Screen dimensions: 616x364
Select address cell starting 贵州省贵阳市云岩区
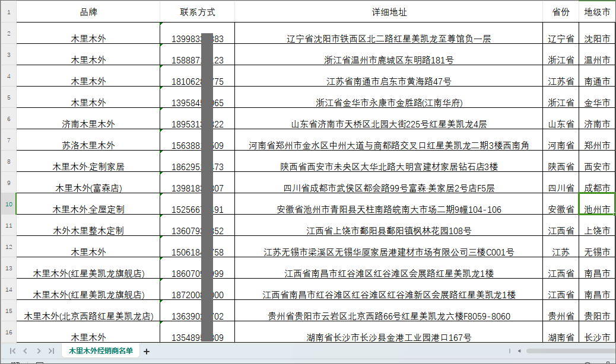click(x=389, y=311)
